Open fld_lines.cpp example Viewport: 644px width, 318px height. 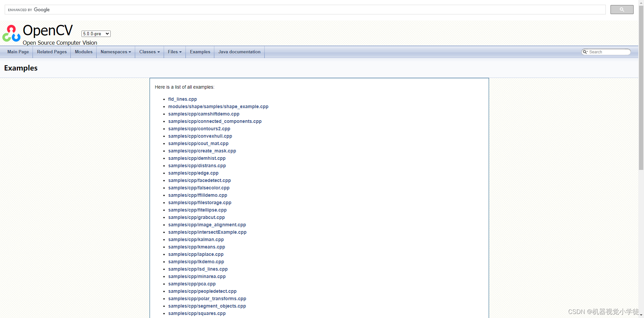(182, 99)
